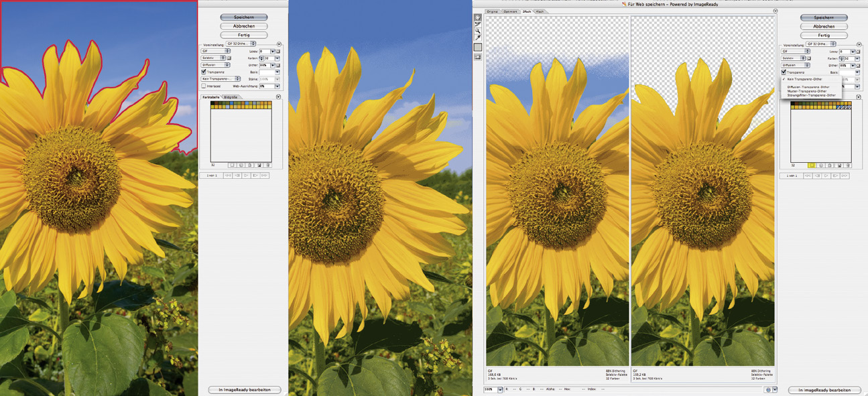
Task: Toggle Transparenz checkbox in right panel
Action: tap(784, 72)
